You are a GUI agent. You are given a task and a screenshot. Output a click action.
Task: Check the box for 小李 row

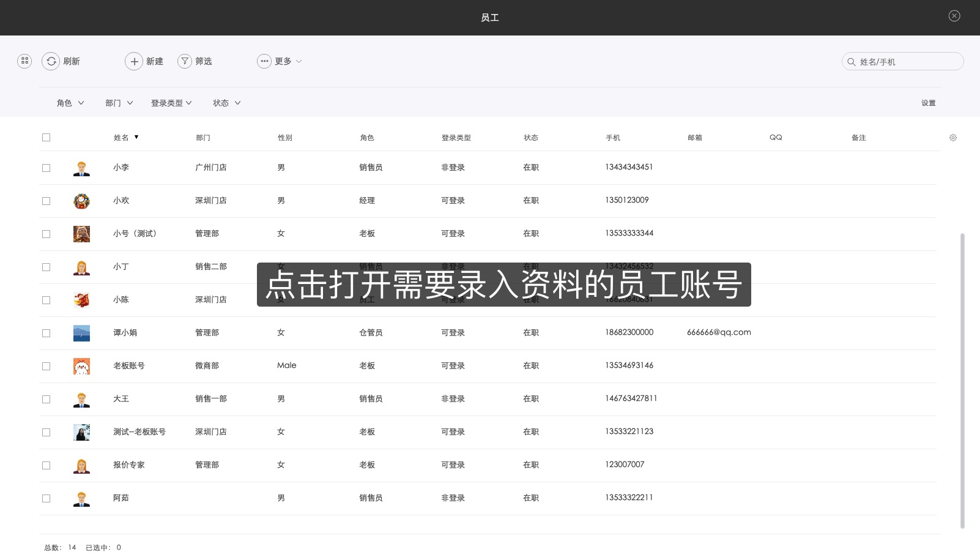[x=46, y=168]
